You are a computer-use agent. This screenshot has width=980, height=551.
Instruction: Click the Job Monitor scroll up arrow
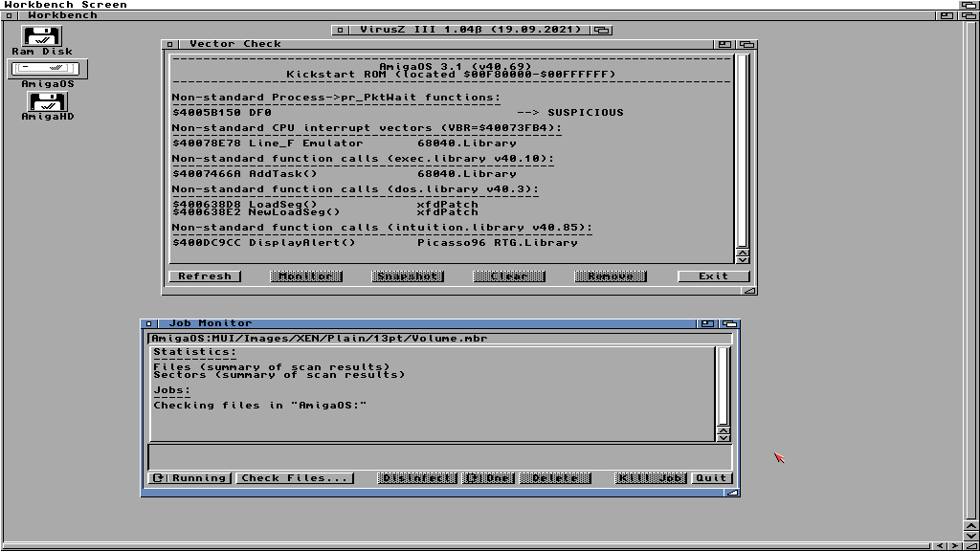click(724, 430)
